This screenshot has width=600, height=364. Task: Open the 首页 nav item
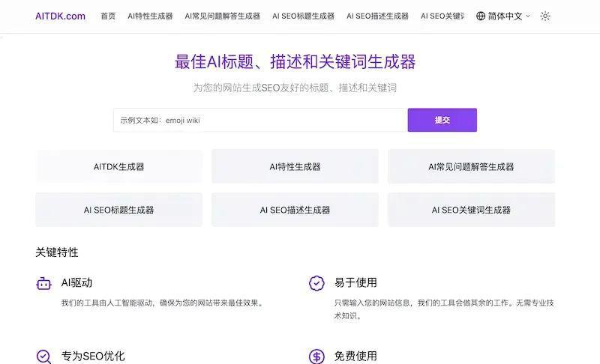(x=108, y=16)
